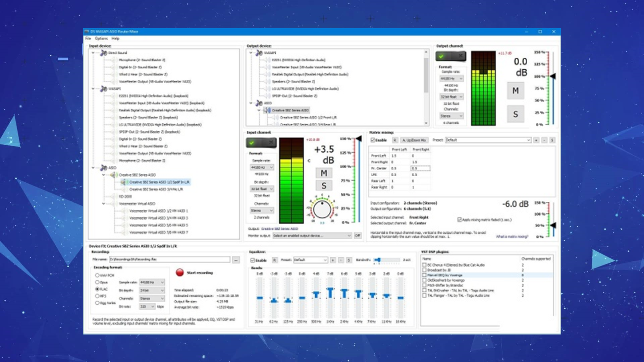Select Voicemeeter Virtual ASIO 1/2 input item

tap(159, 211)
